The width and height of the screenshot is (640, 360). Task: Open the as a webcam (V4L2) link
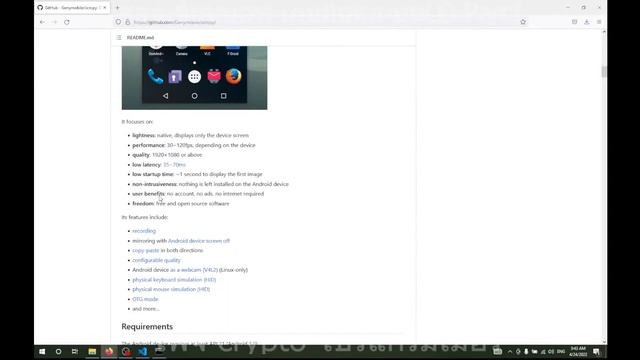[x=194, y=270]
